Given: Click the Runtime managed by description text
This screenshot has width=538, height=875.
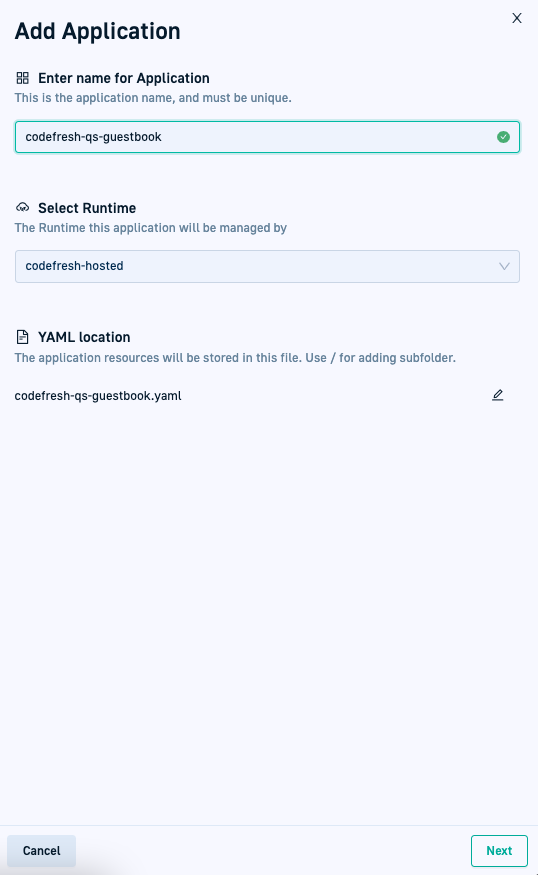Looking at the screenshot, I should 151,228.
